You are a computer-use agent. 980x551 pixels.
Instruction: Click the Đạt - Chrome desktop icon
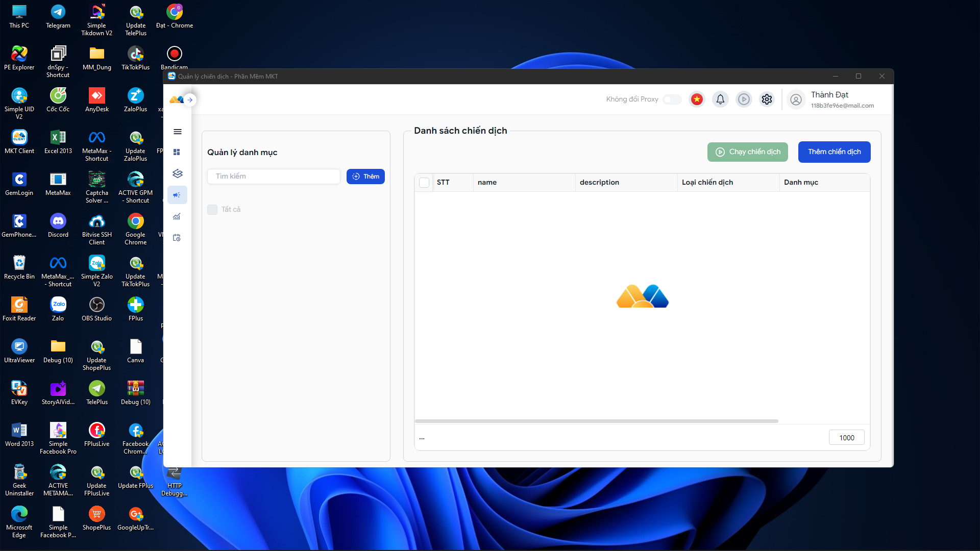pyautogui.click(x=175, y=16)
